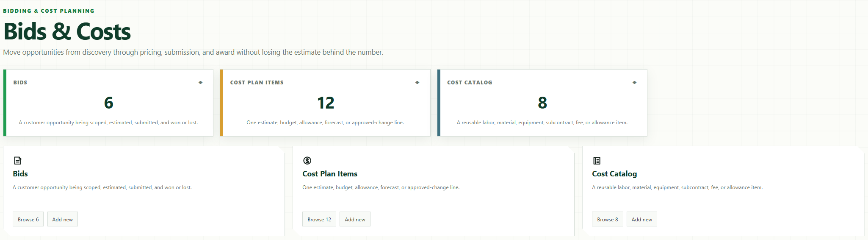
Task: Click the Cost Catalog section heading
Action: [x=614, y=174]
